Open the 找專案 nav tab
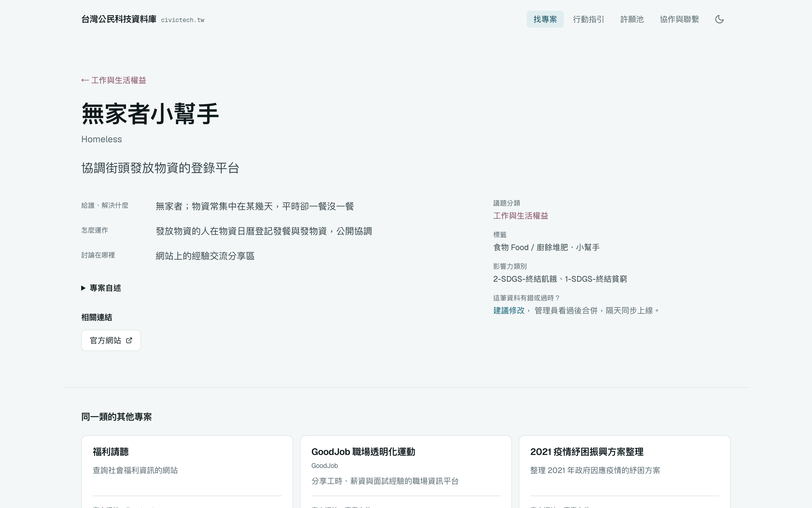The width and height of the screenshot is (812, 508). point(545,19)
